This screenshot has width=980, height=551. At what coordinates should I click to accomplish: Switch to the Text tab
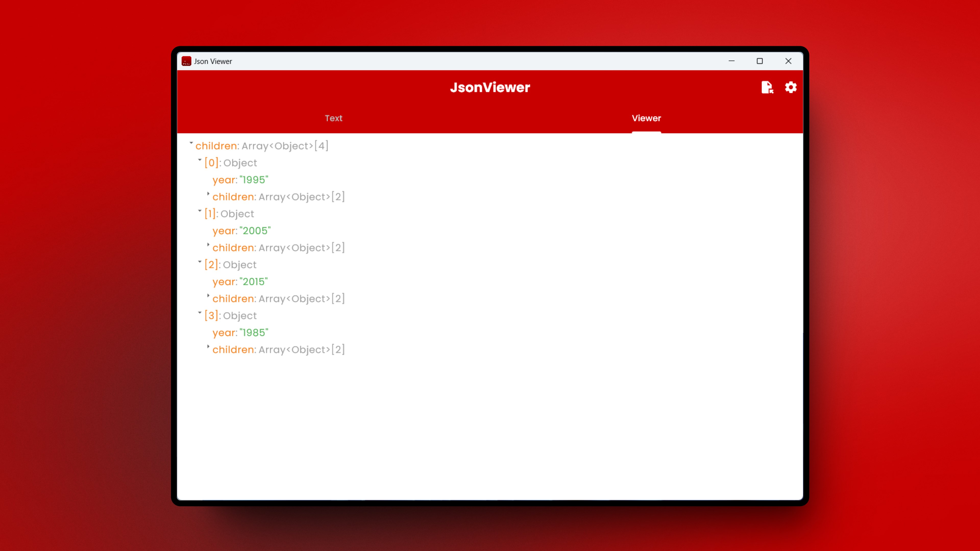click(x=333, y=118)
